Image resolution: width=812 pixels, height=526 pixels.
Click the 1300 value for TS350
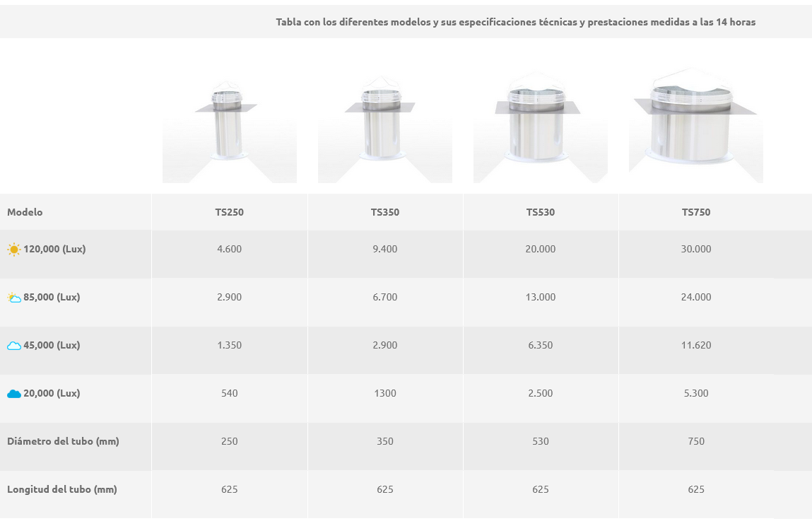[385, 393]
